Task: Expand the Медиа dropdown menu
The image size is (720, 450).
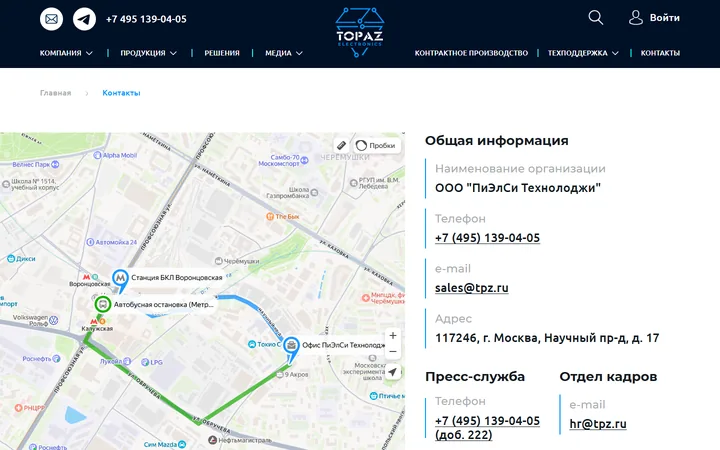Action: [x=284, y=53]
